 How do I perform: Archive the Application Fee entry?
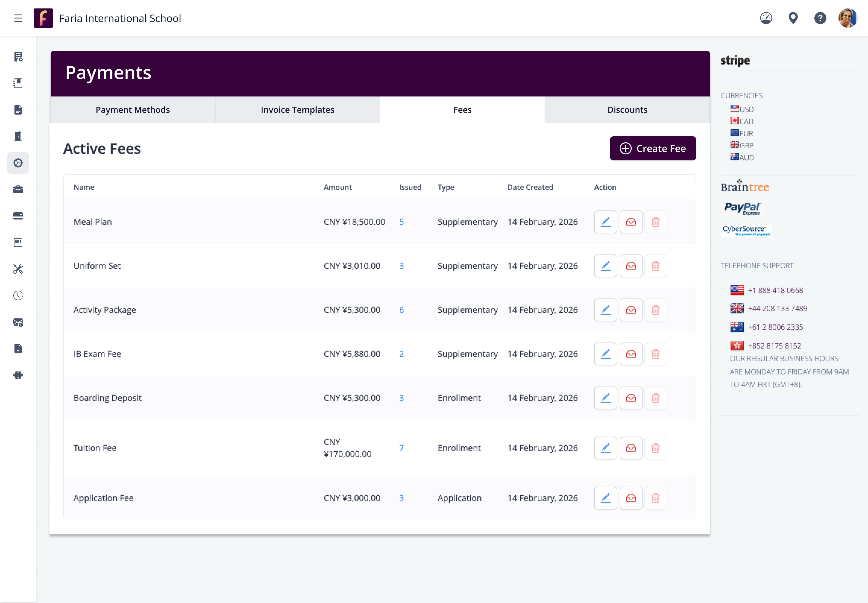[631, 498]
